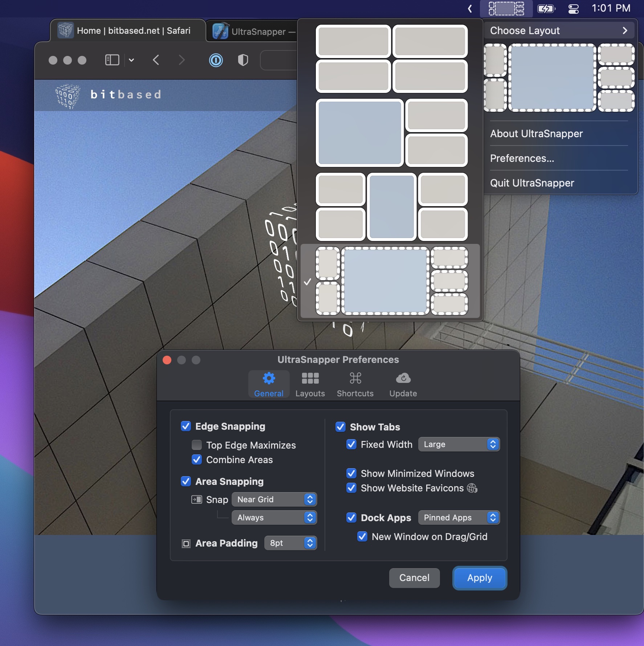The height and width of the screenshot is (646, 644).
Task: Open the Fixed Width Large dropdown
Action: 459,445
